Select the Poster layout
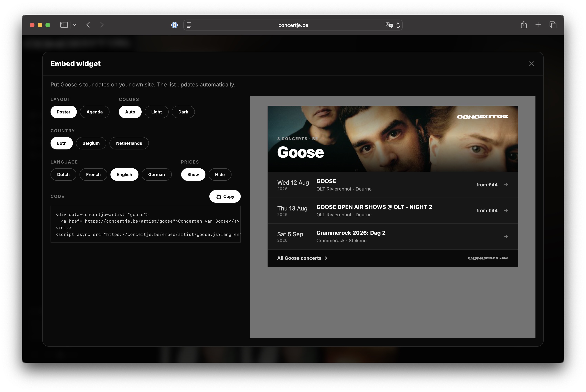This screenshot has height=392, width=586. click(64, 112)
